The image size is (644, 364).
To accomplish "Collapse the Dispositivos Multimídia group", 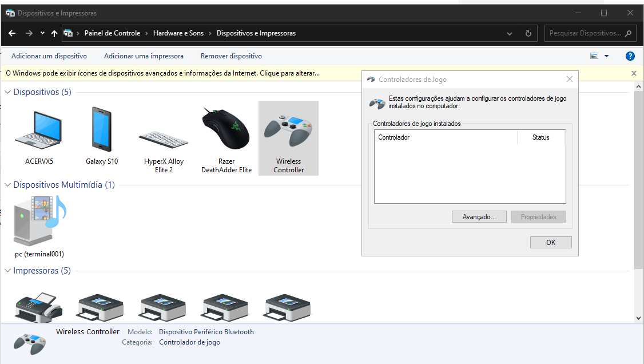I will click(x=8, y=185).
